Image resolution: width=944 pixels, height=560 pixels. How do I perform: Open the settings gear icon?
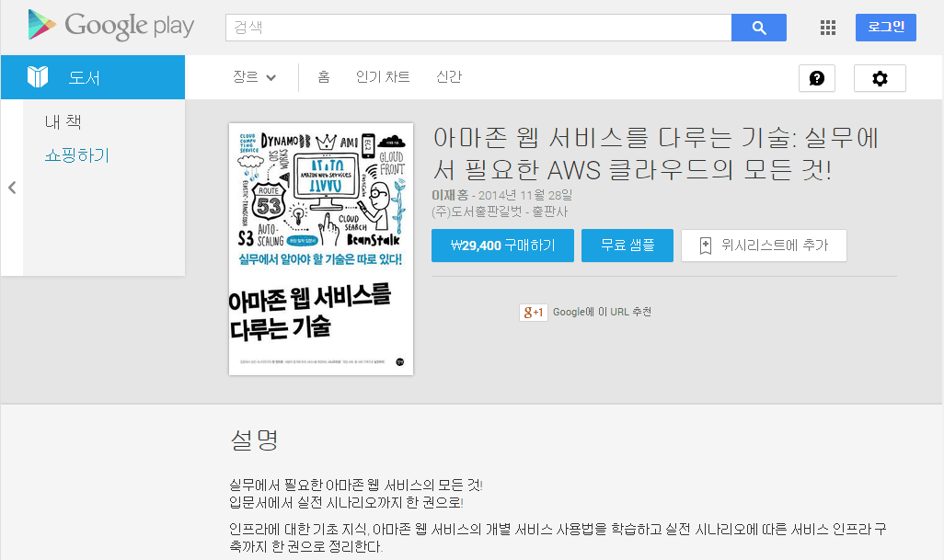click(x=880, y=78)
